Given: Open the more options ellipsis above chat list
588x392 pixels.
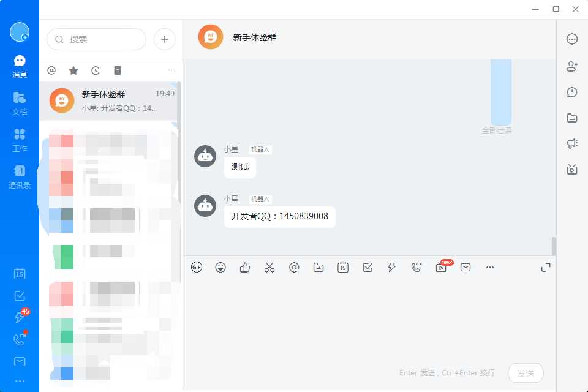Looking at the screenshot, I should pyautogui.click(x=171, y=70).
